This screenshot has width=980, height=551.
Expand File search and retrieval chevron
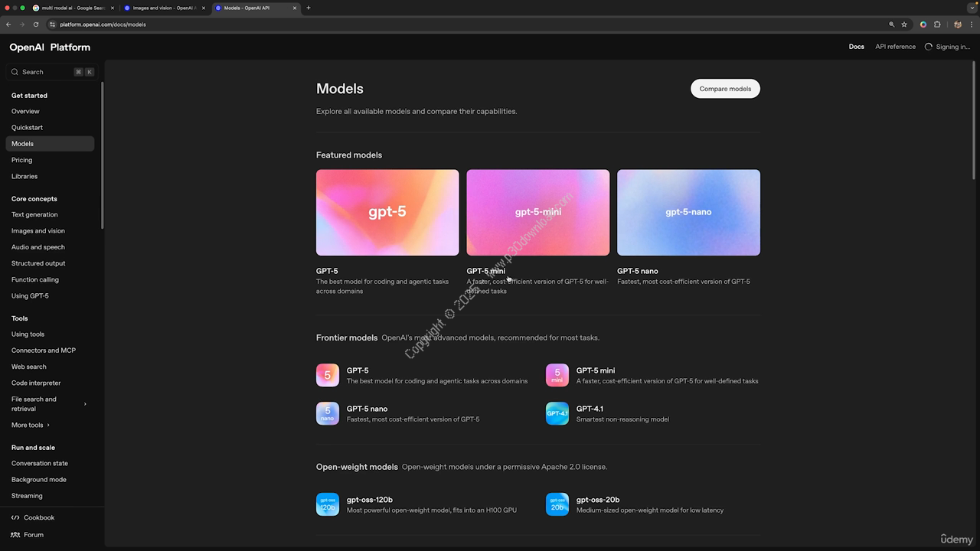coord(85,404)
